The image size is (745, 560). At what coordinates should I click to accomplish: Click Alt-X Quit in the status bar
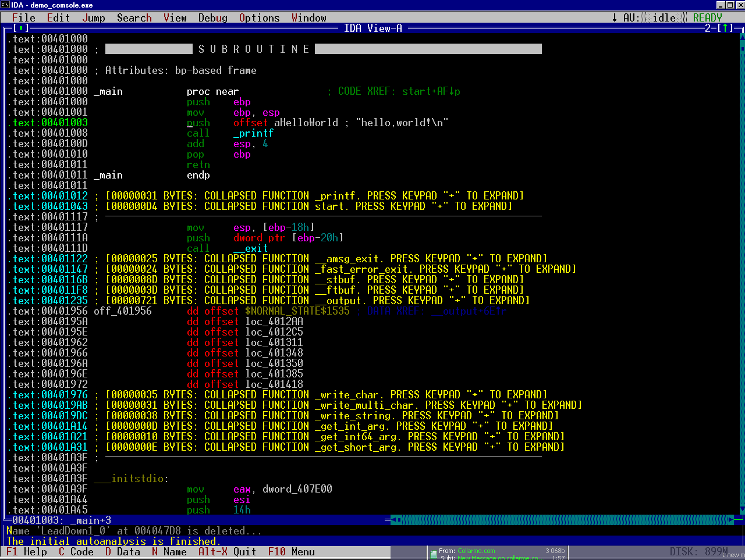(227, 552)
